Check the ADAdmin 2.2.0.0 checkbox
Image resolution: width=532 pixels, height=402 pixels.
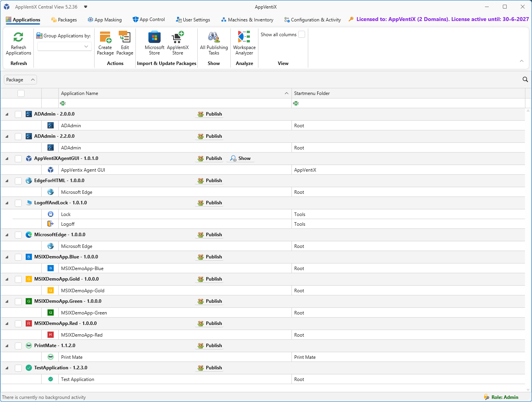coord(18,137)
